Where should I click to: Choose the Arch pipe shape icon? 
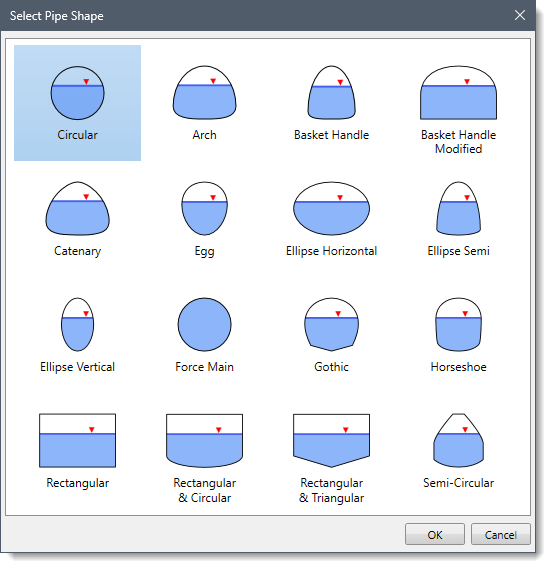(x=205, y=93)
